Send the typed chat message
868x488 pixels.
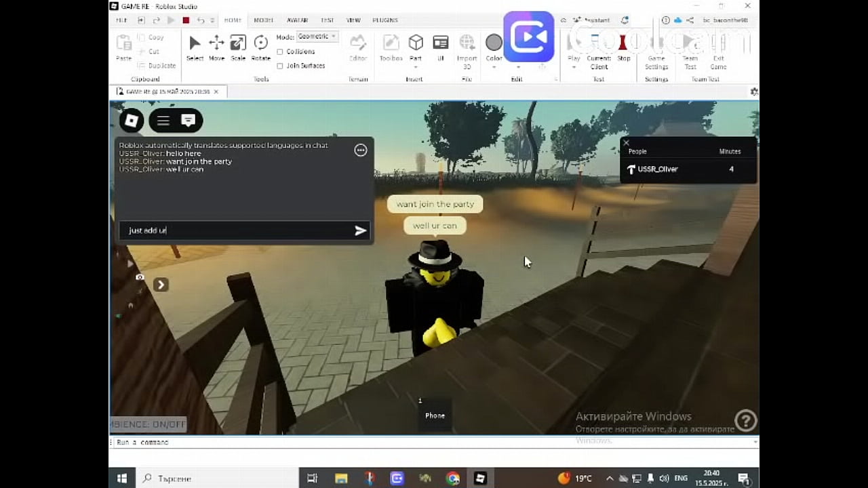[360, 230]
